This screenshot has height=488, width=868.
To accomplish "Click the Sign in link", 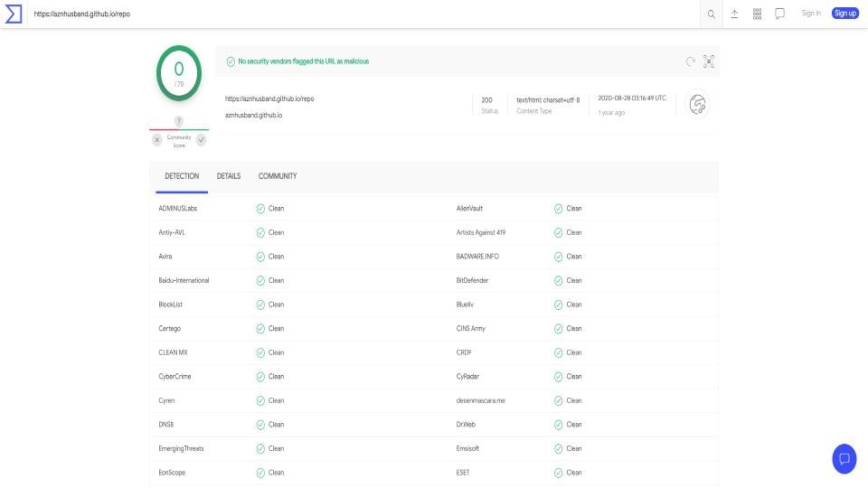I will point(811,14).
